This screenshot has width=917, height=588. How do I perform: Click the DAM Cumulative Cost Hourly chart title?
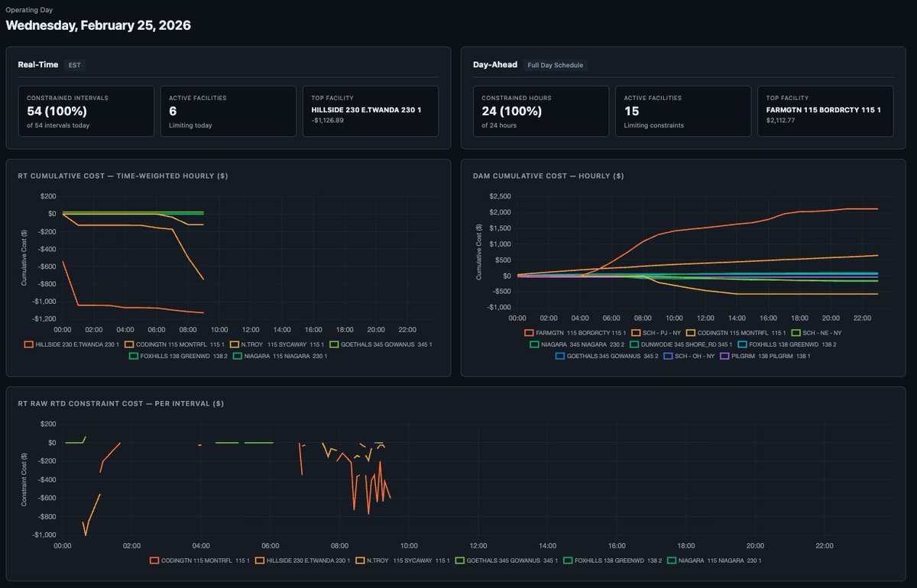[x=548, y=176]
